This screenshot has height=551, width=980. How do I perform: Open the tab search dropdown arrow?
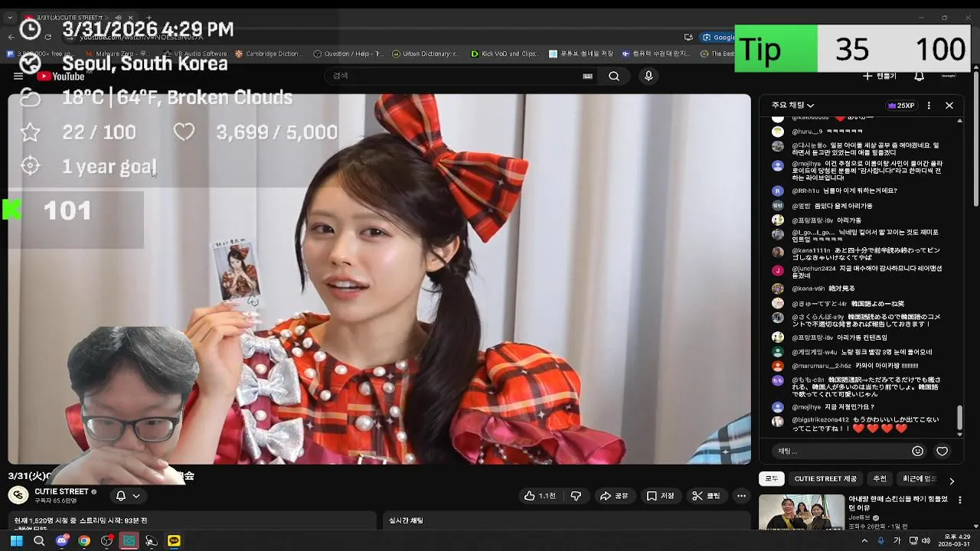pyautogui.click(x=10, y=17)
